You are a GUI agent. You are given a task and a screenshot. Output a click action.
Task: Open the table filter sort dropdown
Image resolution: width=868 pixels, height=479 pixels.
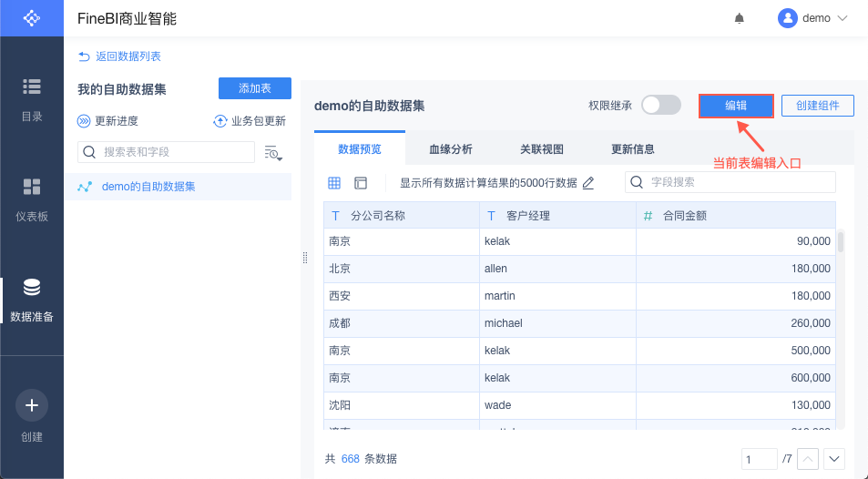click(x=273, y=152)
